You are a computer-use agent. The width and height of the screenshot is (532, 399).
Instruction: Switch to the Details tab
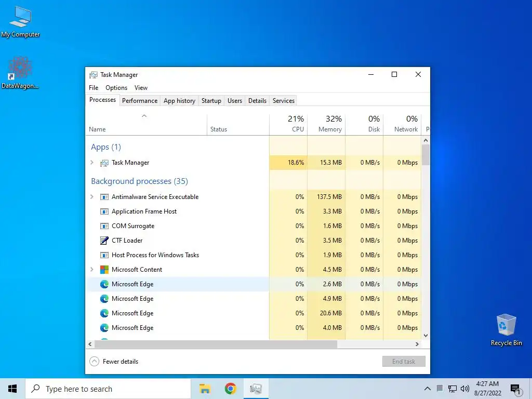click(257, 101)
